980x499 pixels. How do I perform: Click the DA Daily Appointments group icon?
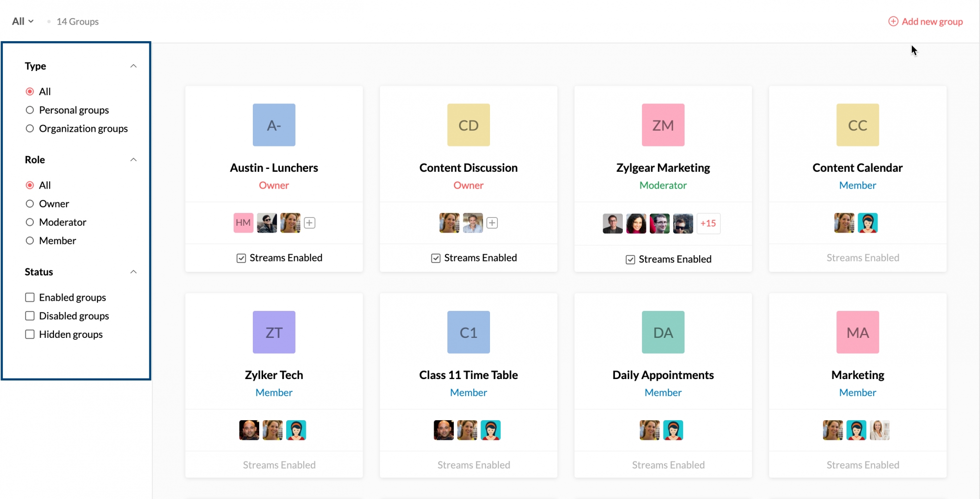[663, 332]
